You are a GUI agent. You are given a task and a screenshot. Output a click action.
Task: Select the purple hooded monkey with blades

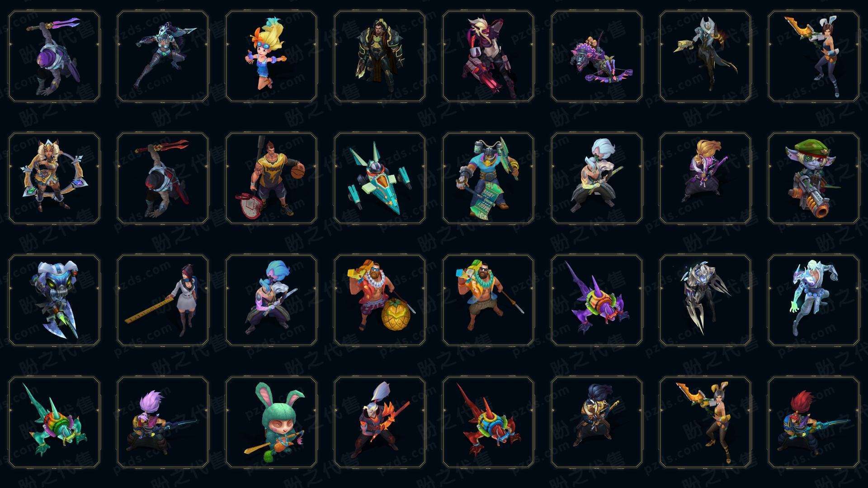[x=54, y=56]
